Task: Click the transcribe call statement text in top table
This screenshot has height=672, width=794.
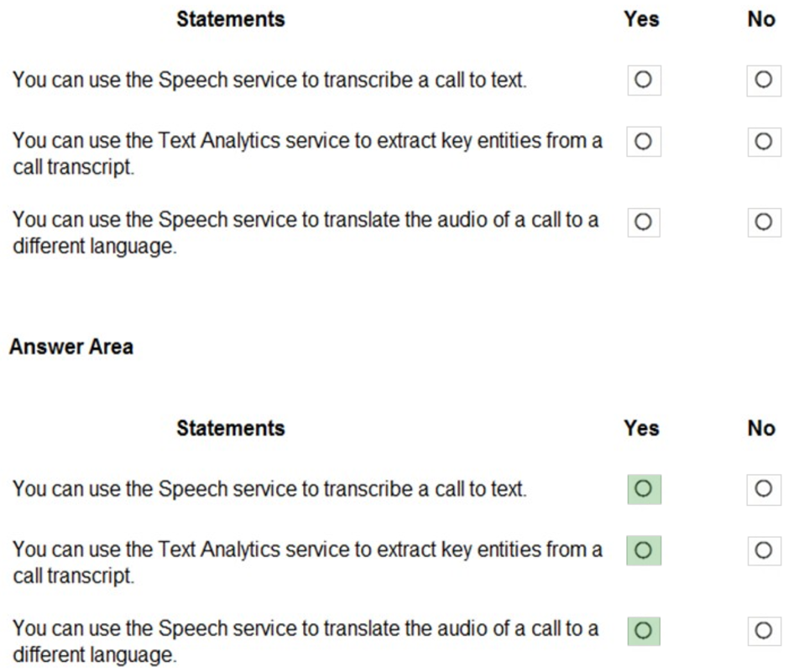Action: coord(269,81)
